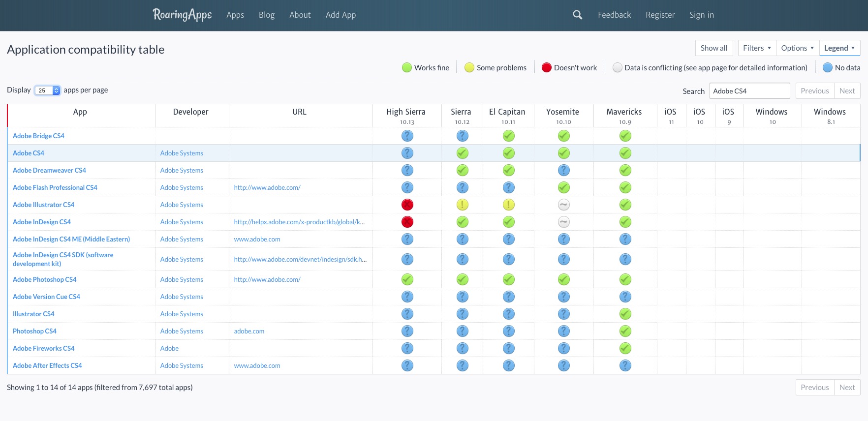Viewport: 868px width, 421px height.
Task: Click the RoaringApps logo
Action: click(182, 15)
